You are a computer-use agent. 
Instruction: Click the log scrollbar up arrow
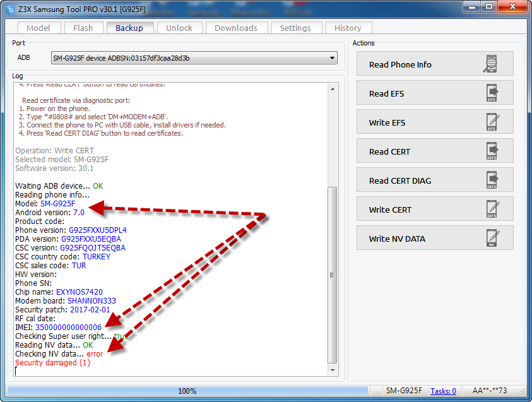tap(333, 89)
